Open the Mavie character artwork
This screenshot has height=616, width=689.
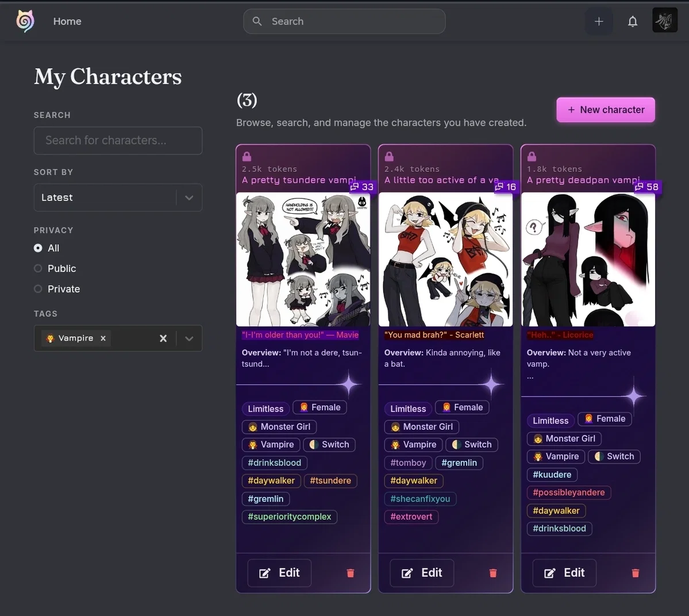click(303, 259)
